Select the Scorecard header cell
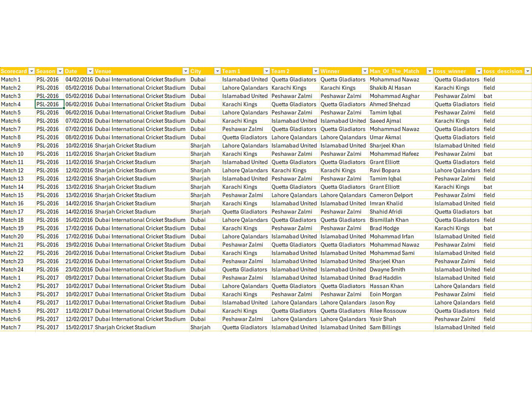Image resolution: width=532 pixels, height=399 pixels. tap(18, 71)
